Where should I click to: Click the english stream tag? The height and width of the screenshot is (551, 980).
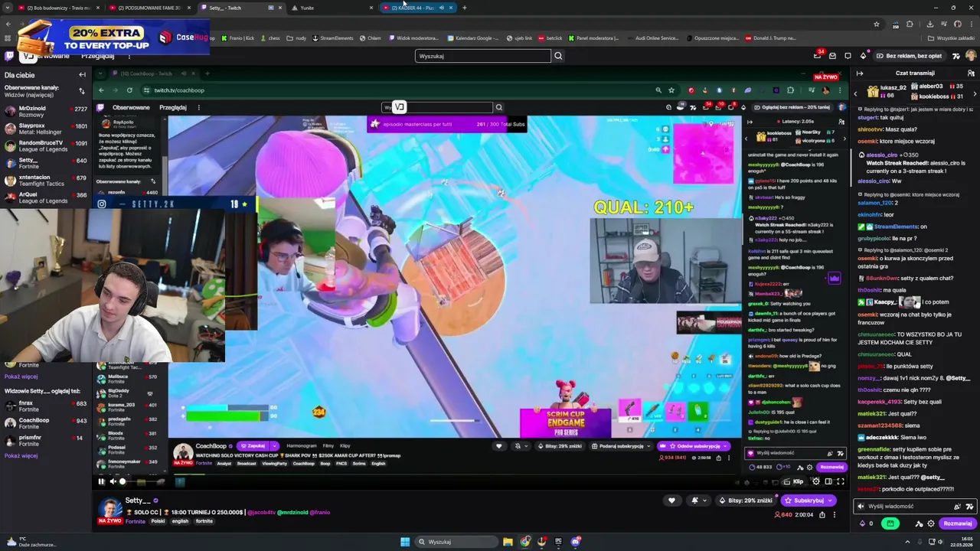tap(180, 521)
